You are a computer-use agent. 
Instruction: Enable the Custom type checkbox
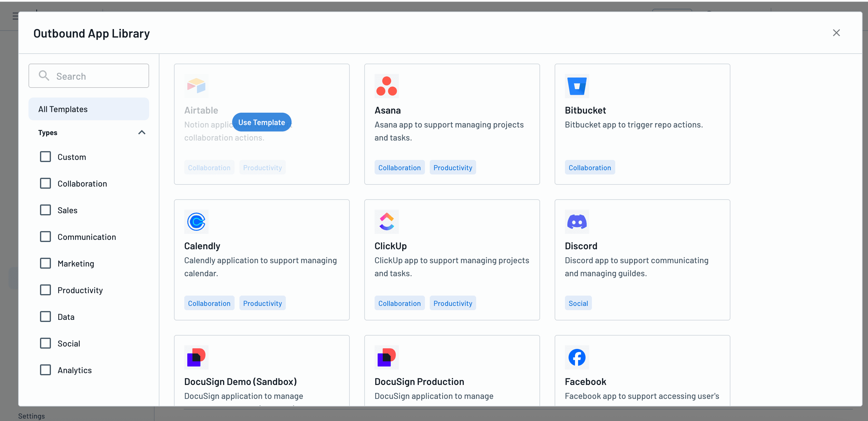45,157
